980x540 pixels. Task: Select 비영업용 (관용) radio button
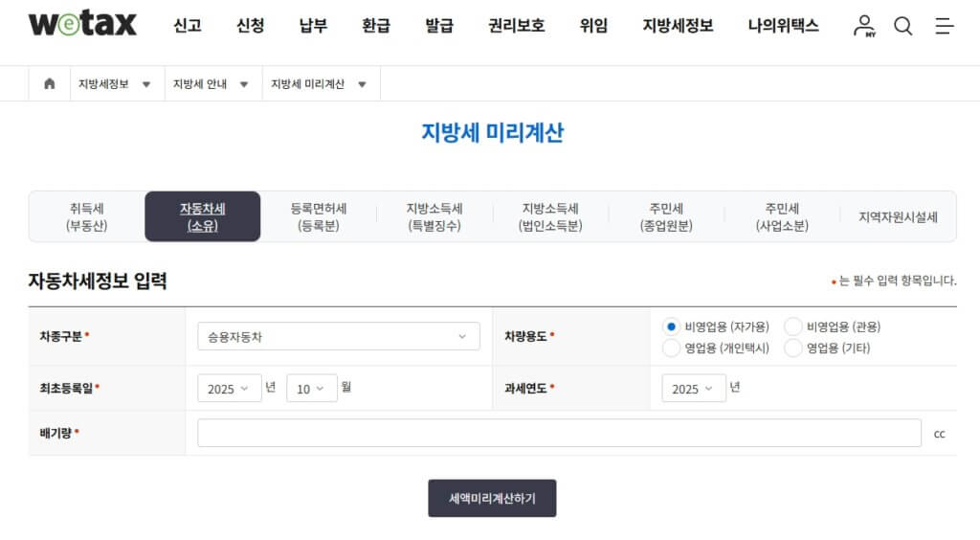pos(792,326)
